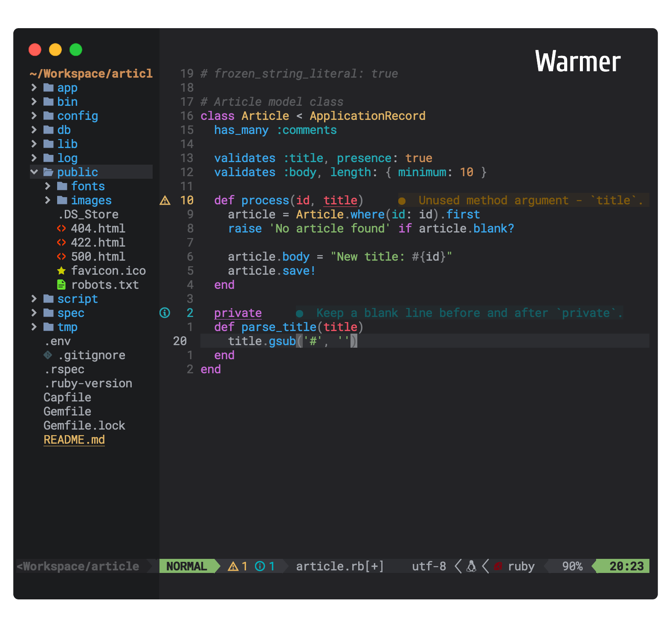Expand the app folder chevron
This screenshot has height=622, width=672.
tap(34, 87)
